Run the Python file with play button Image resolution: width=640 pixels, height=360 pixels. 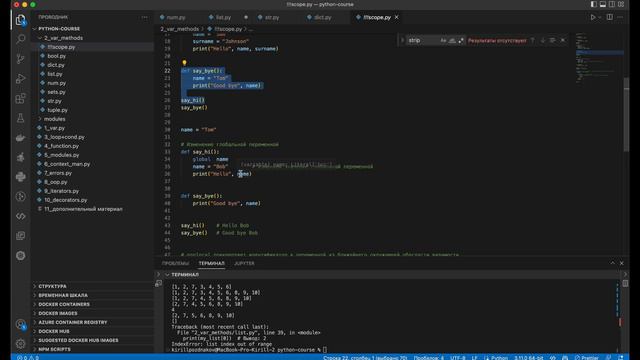coord(593,17)
